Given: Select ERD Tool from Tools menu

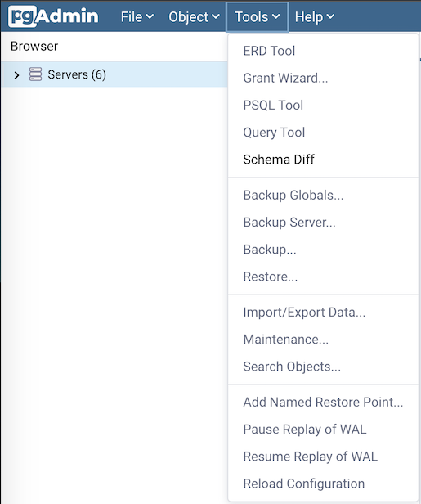Looking at the screenshot, I should [323, 51].
